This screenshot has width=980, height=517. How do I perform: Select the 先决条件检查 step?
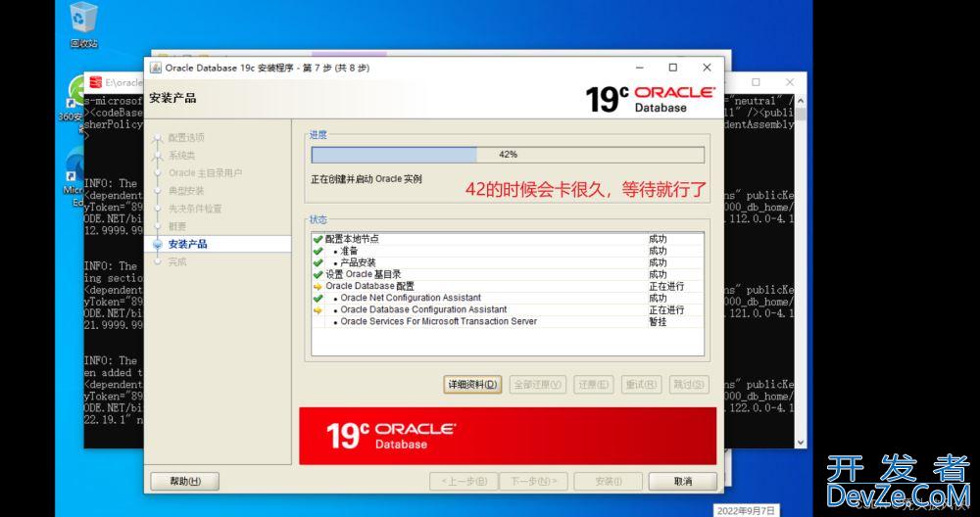[195, 209]
